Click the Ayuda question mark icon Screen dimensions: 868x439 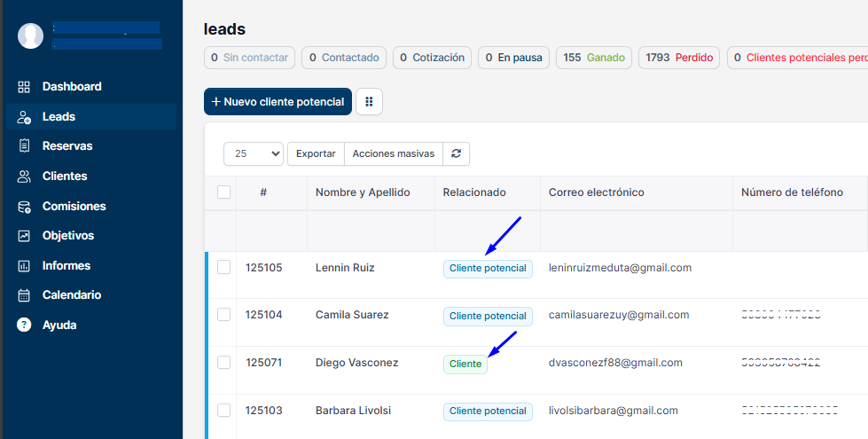[x=25, y=325]
